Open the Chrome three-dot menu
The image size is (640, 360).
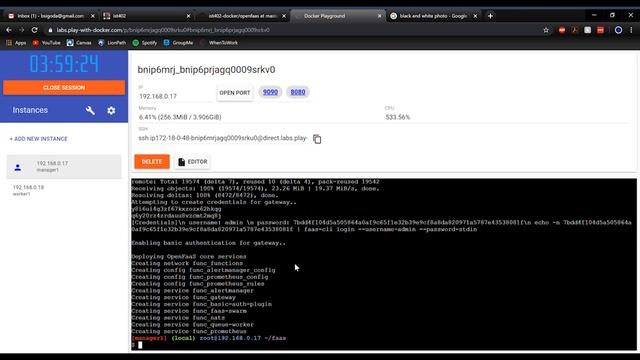coord(631,30)
